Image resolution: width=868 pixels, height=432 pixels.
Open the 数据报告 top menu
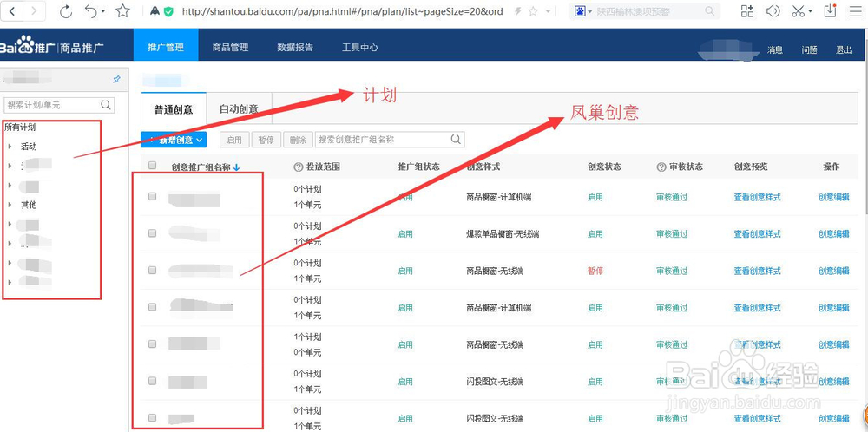click(x=295, y=48)
